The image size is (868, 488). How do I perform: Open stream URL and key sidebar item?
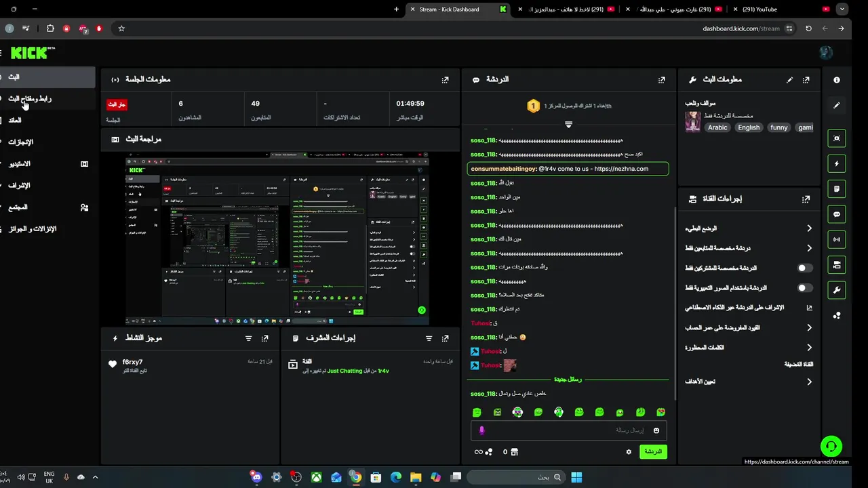tap(47, 98)
